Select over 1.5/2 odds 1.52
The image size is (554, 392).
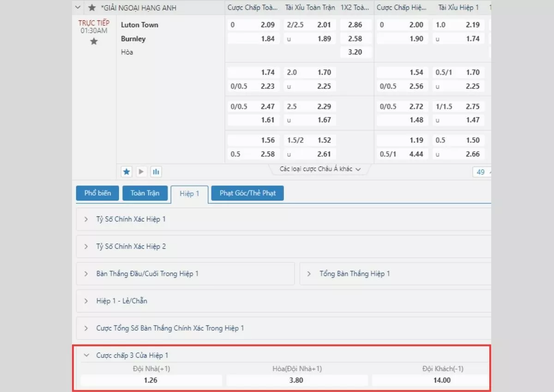310,140
